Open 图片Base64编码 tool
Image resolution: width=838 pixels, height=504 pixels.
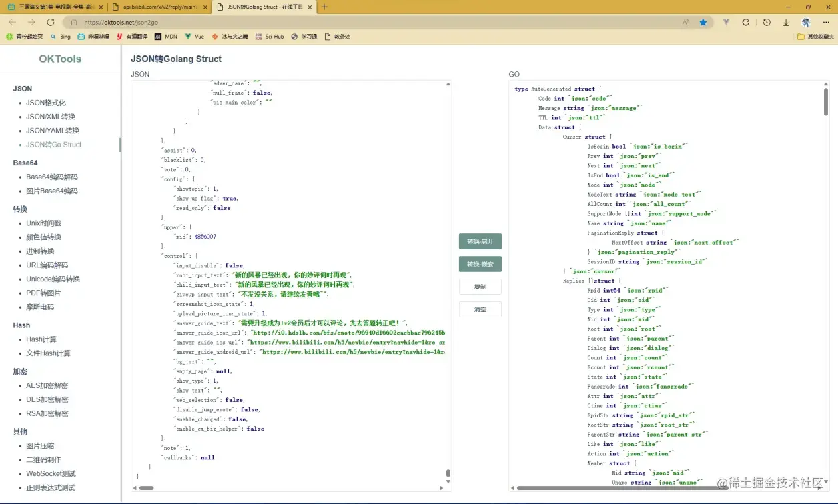click(x=52, y=191)
